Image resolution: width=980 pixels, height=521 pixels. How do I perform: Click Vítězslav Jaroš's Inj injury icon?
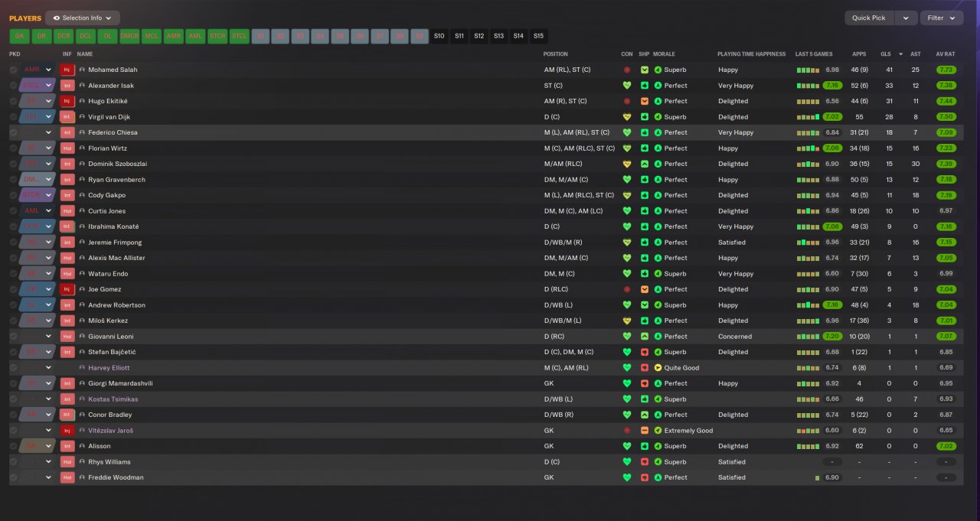pos(67,431)
